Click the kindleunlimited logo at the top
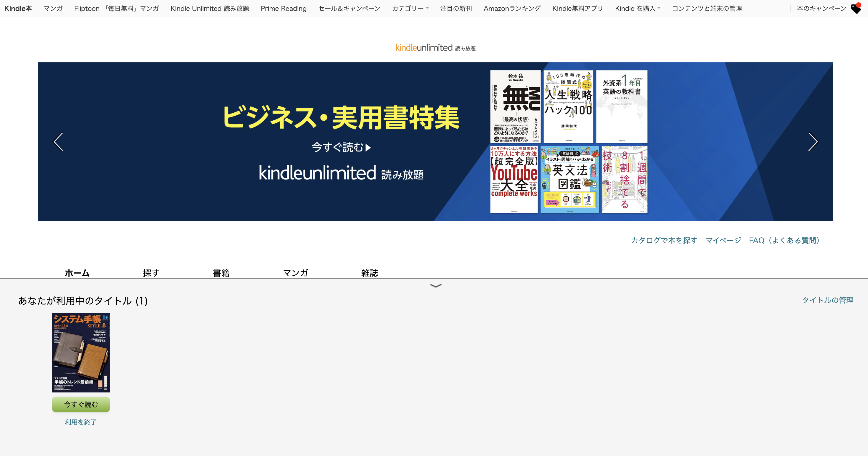Viewport: 868px width, 456px height. tap(435, 48)
